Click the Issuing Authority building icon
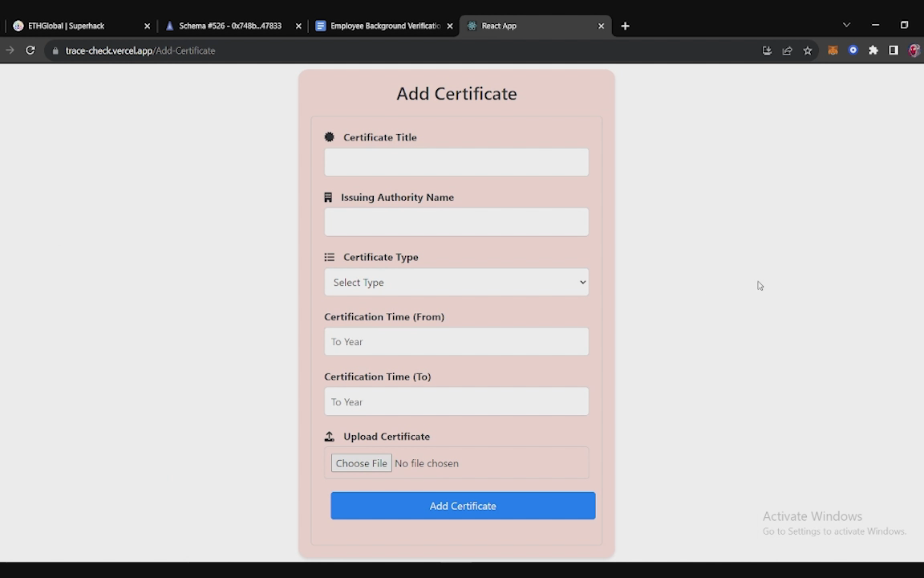Viewport: 924px width, 578px height. point(328,197)
